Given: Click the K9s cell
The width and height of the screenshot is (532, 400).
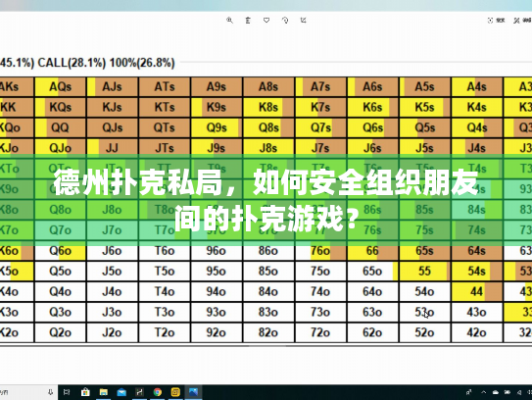Looking at the screenshot, I should pyautogui.click(x=217, y=107).
